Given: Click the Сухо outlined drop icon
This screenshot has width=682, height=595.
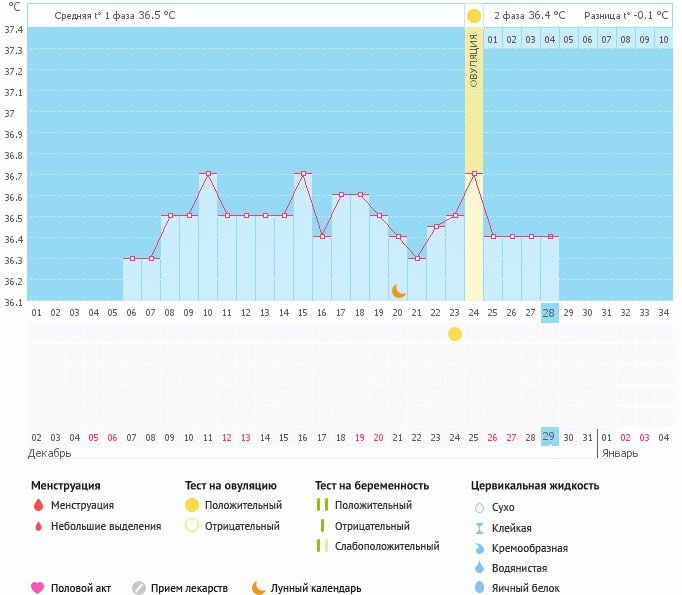Looking at the screenshot, I should [x=479, y=507].
